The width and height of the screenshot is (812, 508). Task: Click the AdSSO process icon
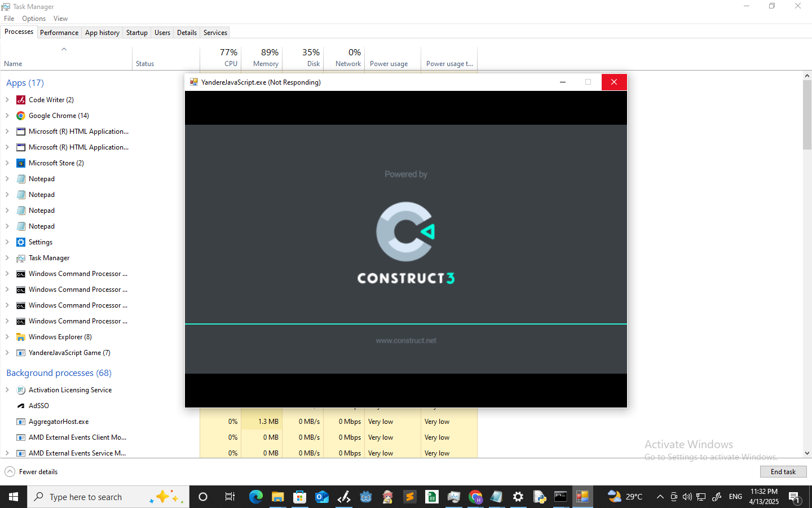click(x=21, y=406)
